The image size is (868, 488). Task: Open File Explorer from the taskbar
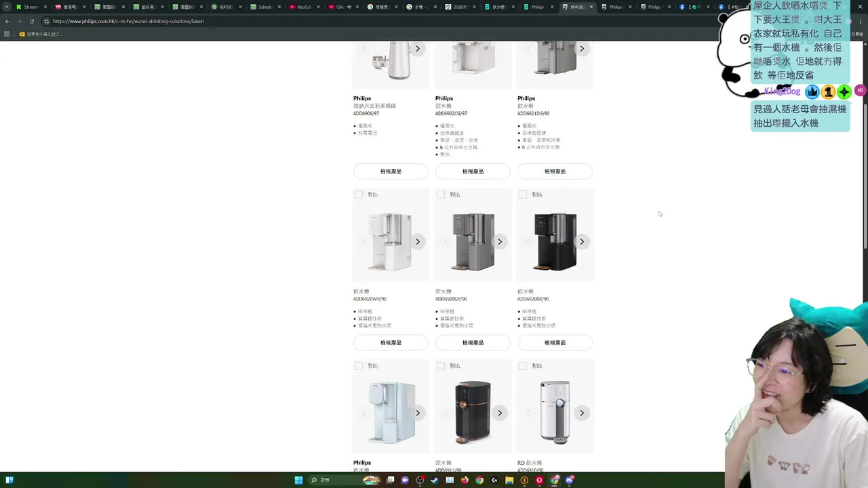(509, 480)
